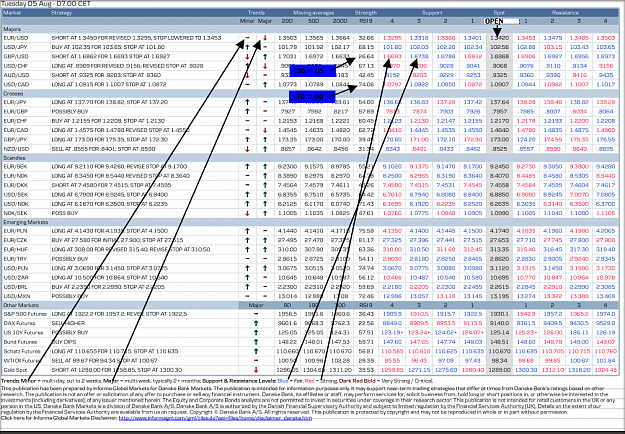Select the 'Majors' section header row
Viewport: 625px width, 434px height.
311,29
